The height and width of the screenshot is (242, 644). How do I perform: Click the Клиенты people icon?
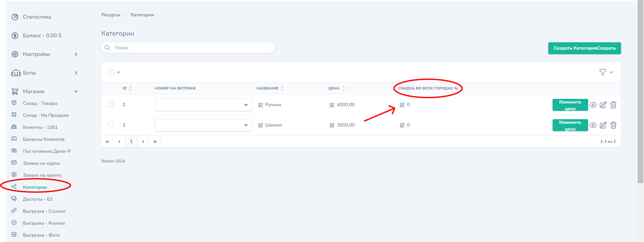coord(14,127)
